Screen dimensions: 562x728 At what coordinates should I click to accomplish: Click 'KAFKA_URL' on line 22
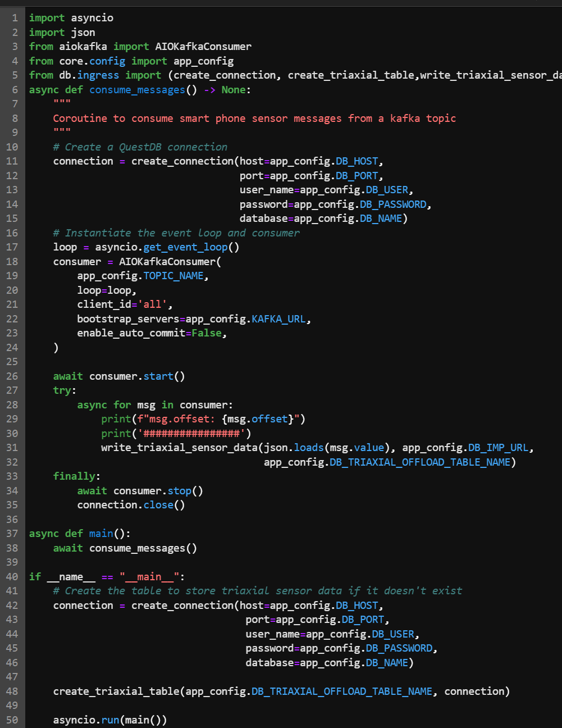(278, 319)
